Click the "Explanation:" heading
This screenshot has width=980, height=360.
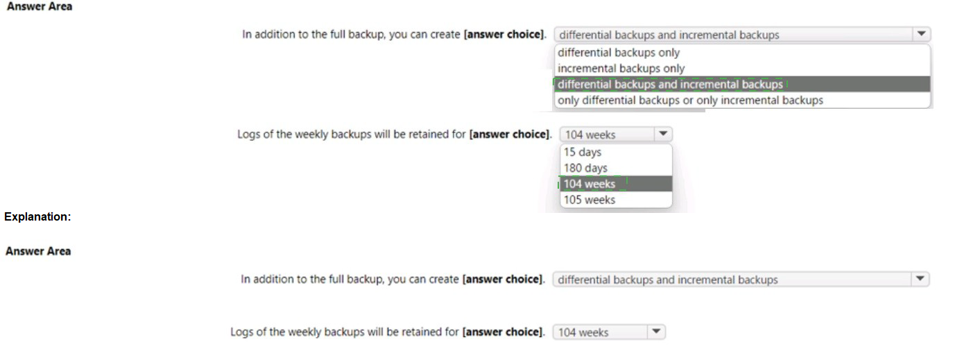37,217
